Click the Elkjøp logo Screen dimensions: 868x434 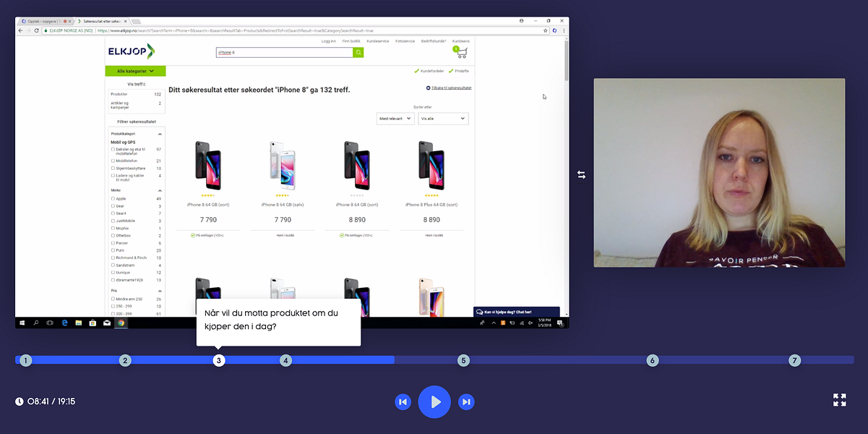tap(131, 51)
